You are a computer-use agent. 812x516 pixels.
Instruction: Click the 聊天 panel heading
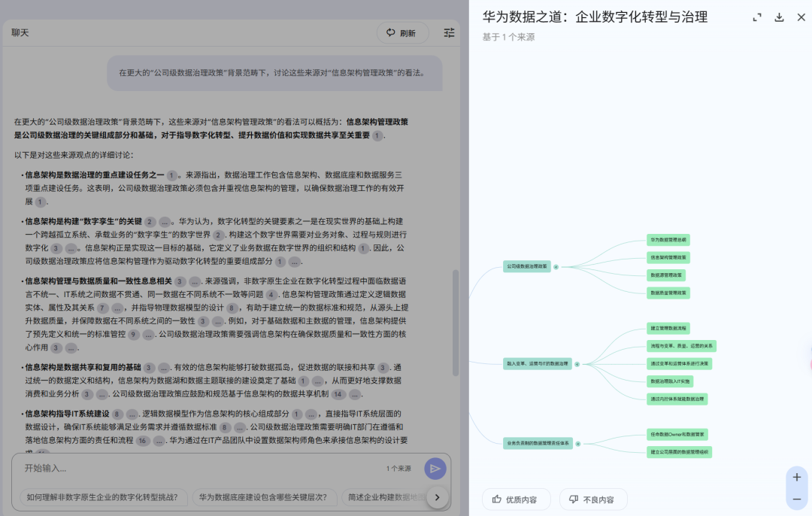coord(20,32)
